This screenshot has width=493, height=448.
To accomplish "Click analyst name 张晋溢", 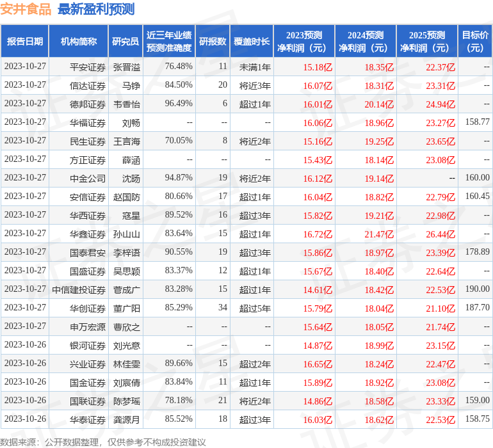I will (x=126, y=67).
